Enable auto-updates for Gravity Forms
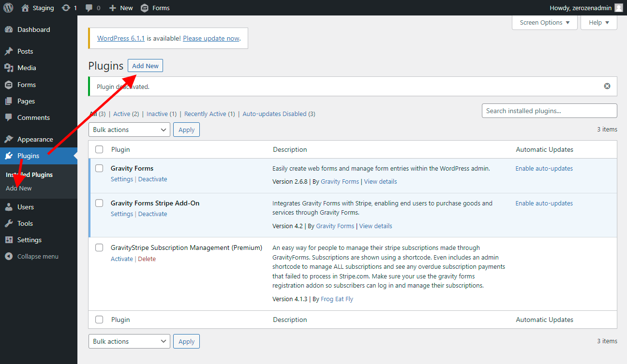This screenshot has width=627, height=364. click(x=544, y=168)
